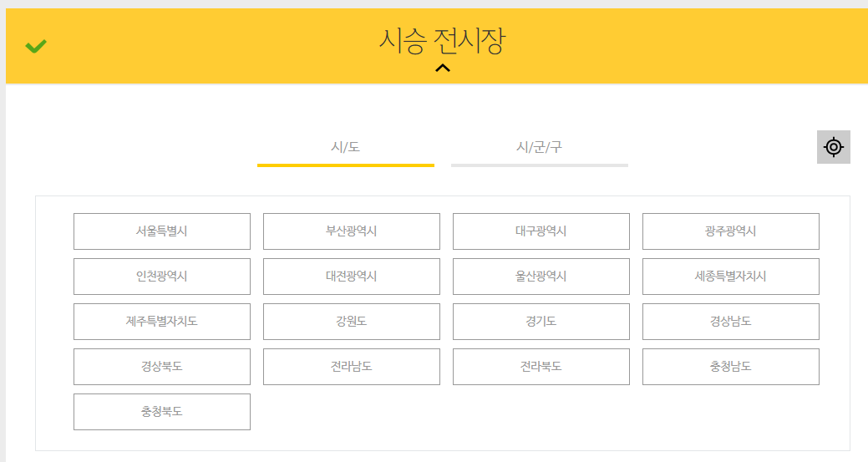Switch to the 시/군/구 tab

tap(539, 150)
